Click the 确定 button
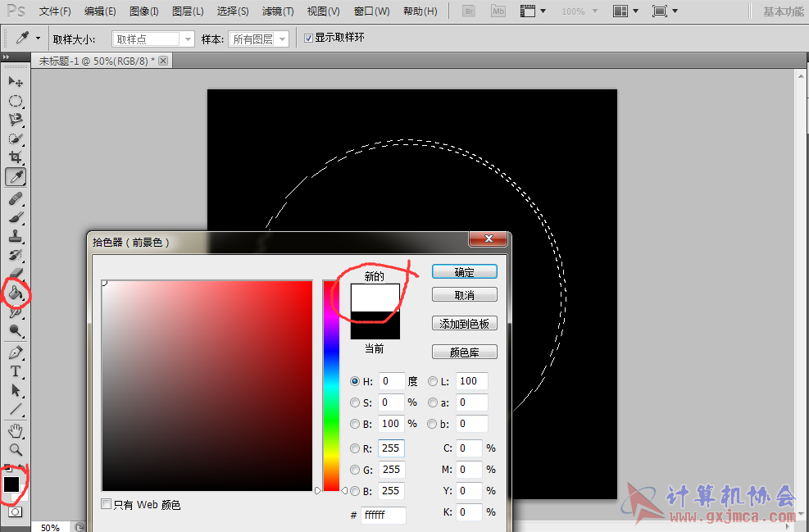The image size is (809, 532). (465, 272)
